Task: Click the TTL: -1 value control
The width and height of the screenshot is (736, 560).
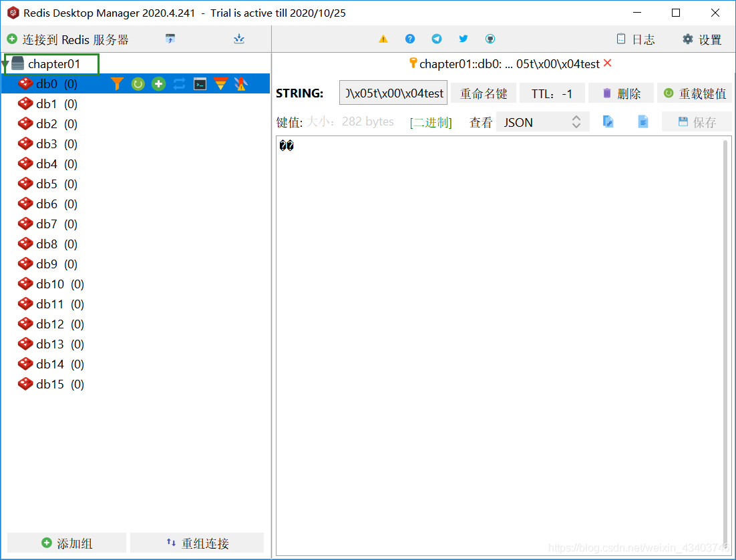Action: [x=552, y=93]
